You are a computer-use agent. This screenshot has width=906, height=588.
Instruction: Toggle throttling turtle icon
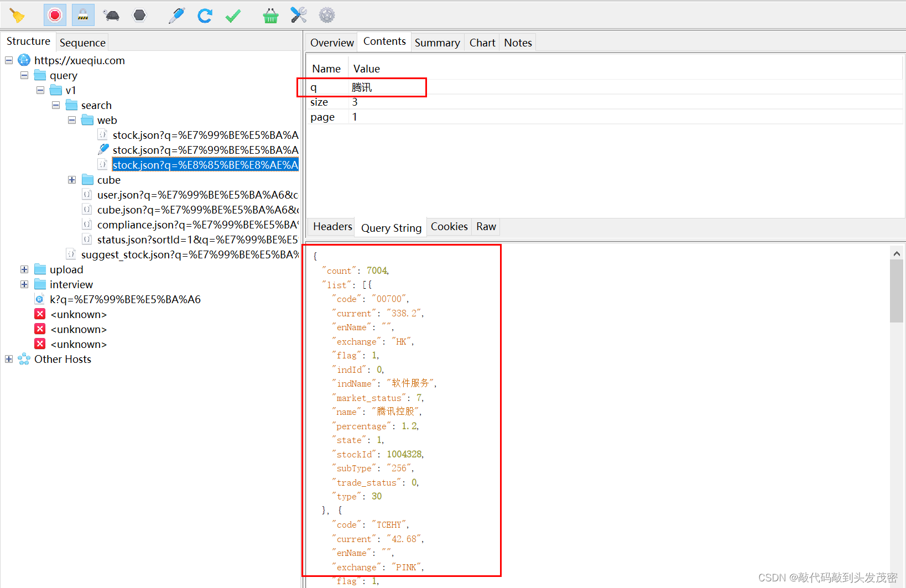pyautogui.click(x=111, y=15)
